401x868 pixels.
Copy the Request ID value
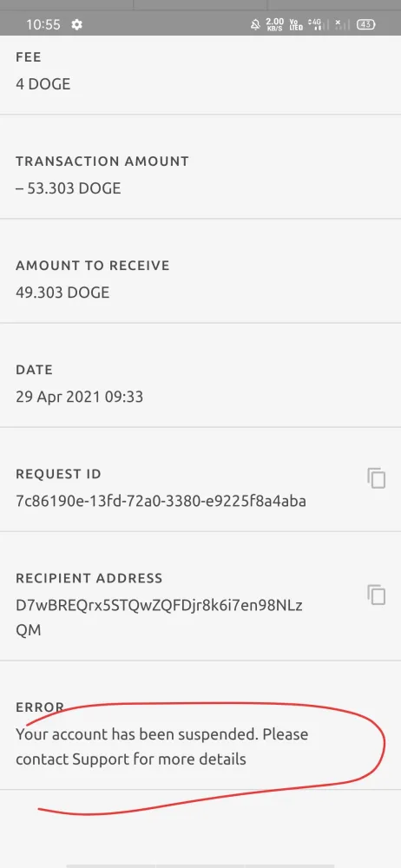376,477
